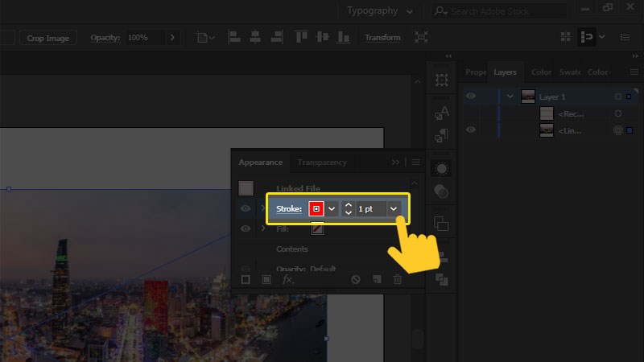Switch to the Transparency tab
644x362 pixels.
(x=322, y=162)
